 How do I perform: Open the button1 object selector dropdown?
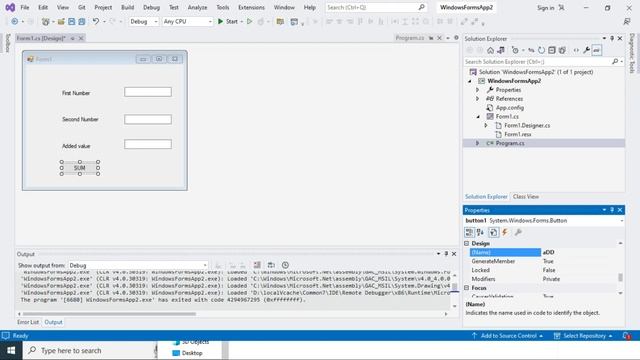[621, 221]
